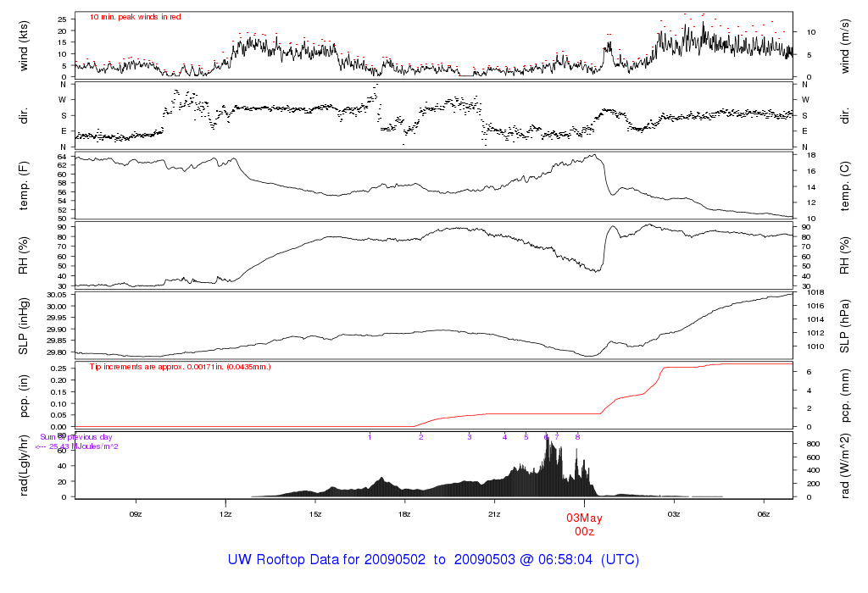Click the "18z" time axis tick

(x=404, y=514)
